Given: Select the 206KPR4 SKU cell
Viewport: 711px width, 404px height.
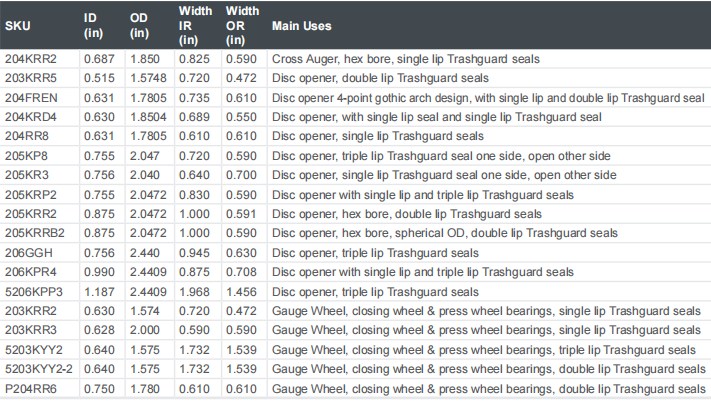Looking at the screenshot, I should click(x=31, y=272).
